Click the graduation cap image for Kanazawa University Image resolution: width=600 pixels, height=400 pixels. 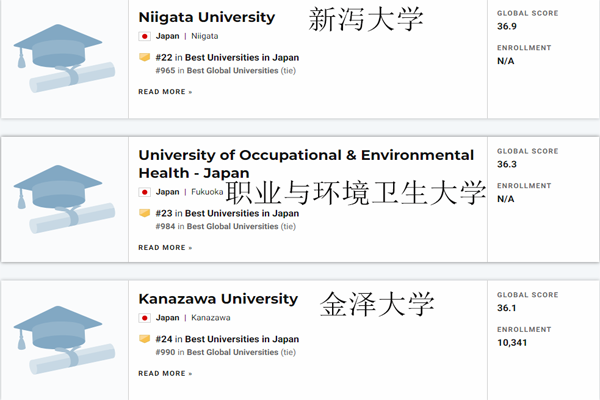tap(64, 340)
